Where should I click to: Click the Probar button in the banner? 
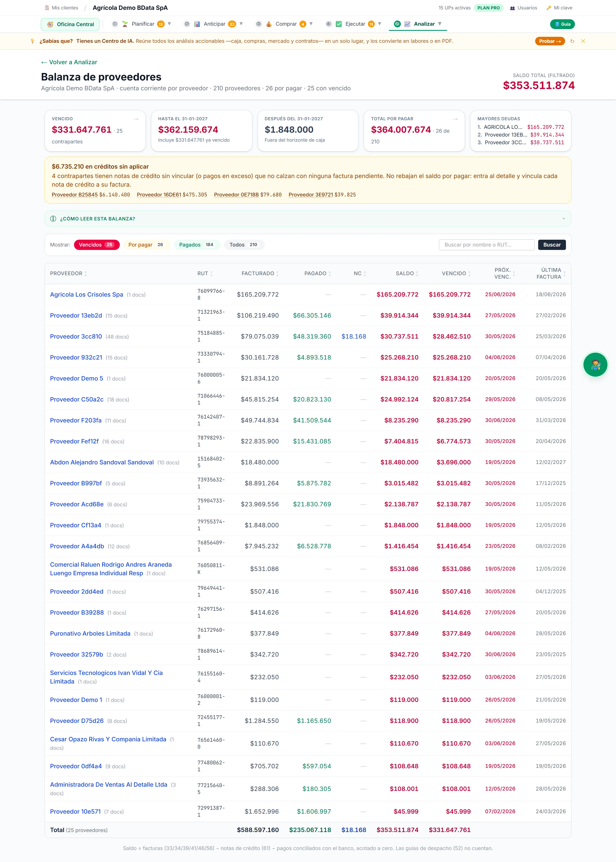coord(550,41)
